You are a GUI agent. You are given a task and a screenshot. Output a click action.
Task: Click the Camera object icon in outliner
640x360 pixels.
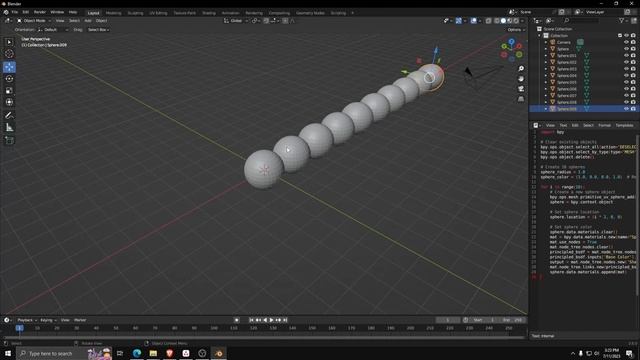pyautogui.click(x=553, y=42)
